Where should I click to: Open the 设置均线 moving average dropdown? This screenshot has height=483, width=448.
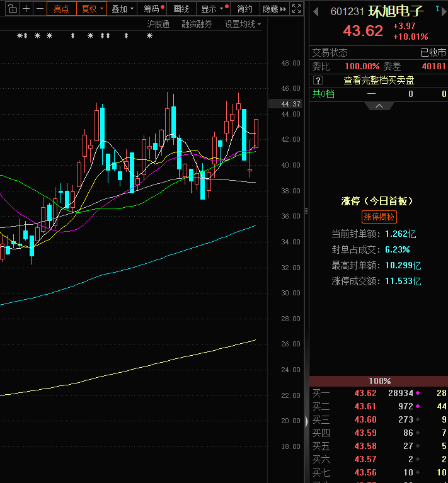coord(243,24)
